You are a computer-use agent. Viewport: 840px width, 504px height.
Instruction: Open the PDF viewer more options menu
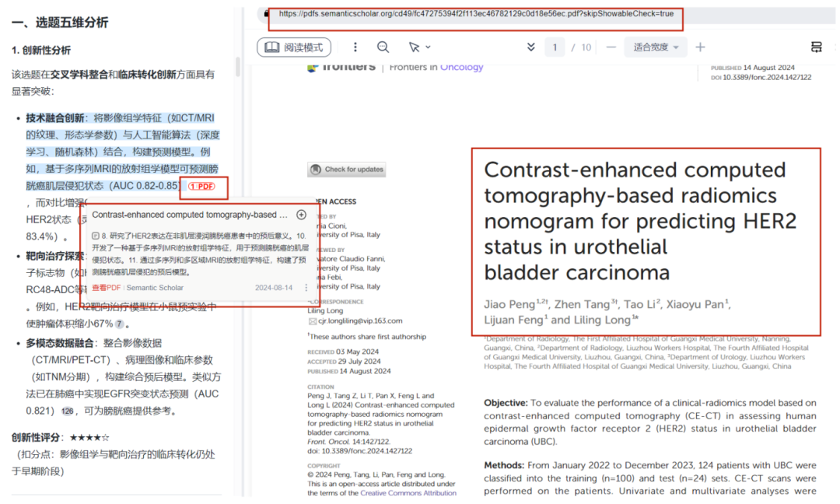(355, 47)
